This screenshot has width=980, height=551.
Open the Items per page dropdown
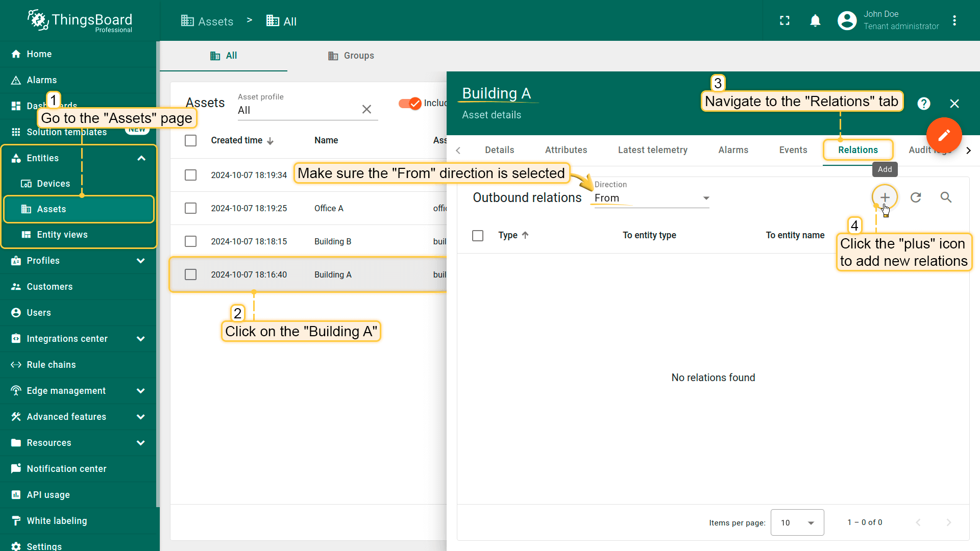point(797,522)
